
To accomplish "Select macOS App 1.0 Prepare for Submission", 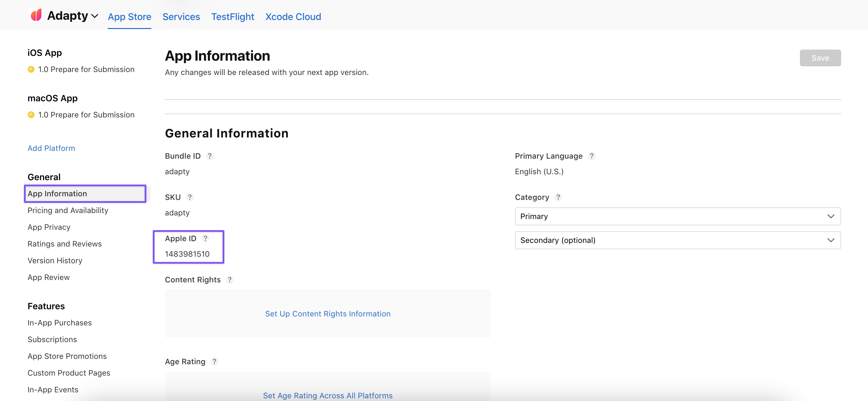I will [86, 115].
